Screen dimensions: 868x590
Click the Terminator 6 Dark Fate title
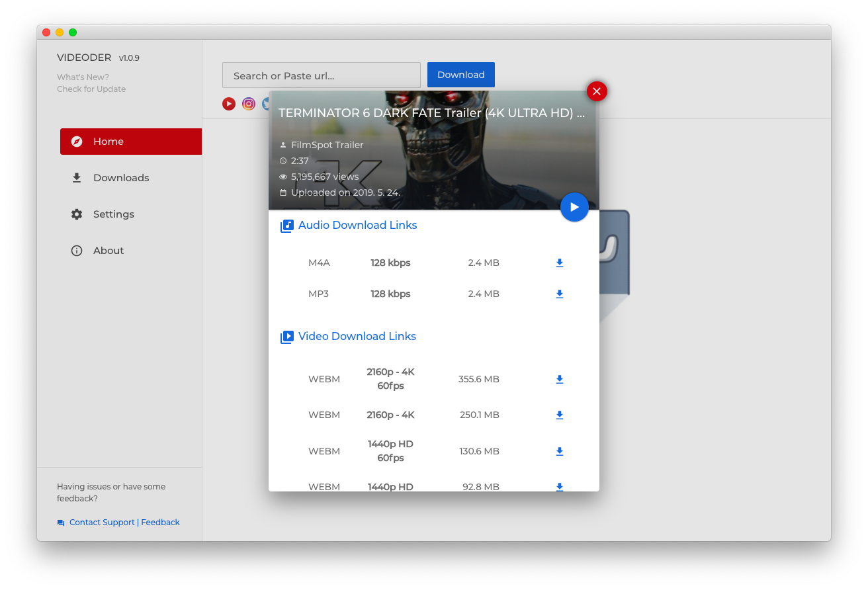coord(431,113)
